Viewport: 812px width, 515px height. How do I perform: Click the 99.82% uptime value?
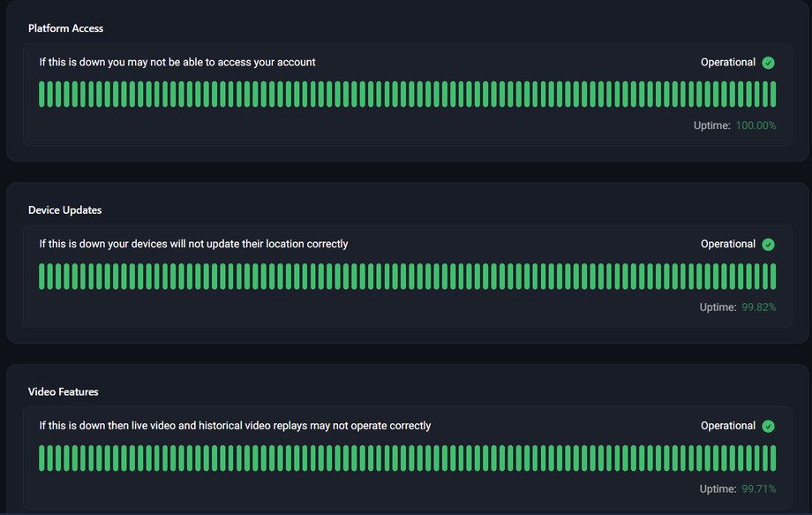[x=758, y=307]
